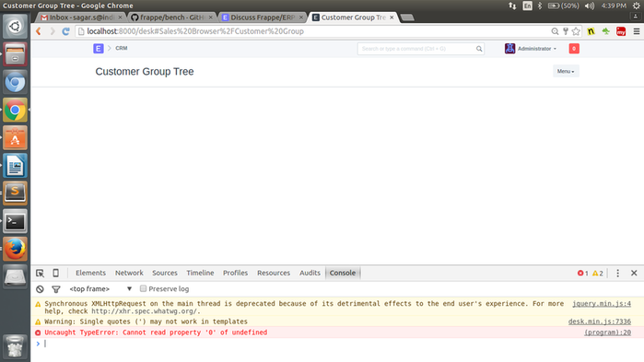Viewport: 644px width, 362px height.
Task: Open the Sources panel in DevTools
Action: point(165,273)
